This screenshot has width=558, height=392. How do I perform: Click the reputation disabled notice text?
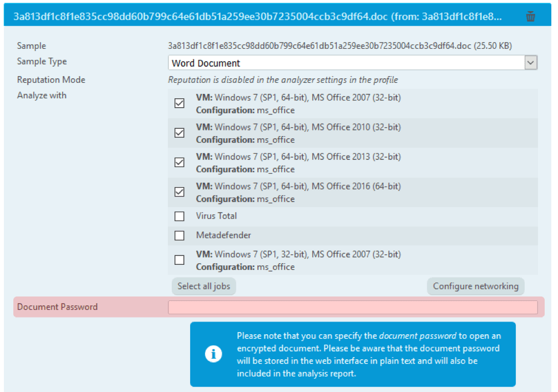coord(283,79)
